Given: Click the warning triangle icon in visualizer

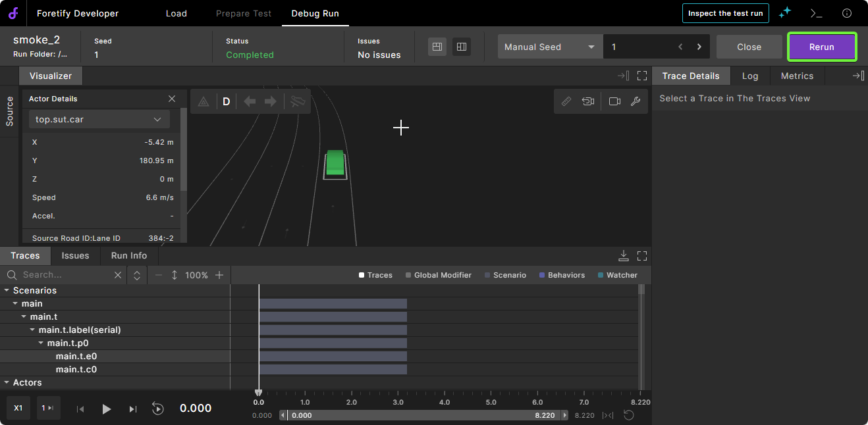Looking at the screenshot, I should (x=203, y=102).
